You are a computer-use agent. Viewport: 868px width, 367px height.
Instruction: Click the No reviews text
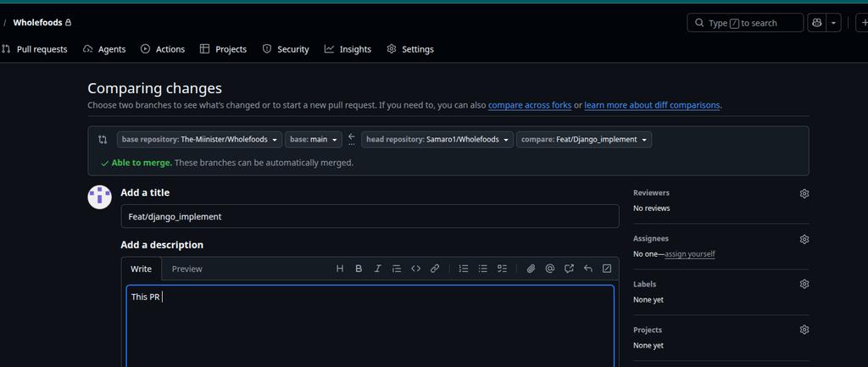[652, 209]
